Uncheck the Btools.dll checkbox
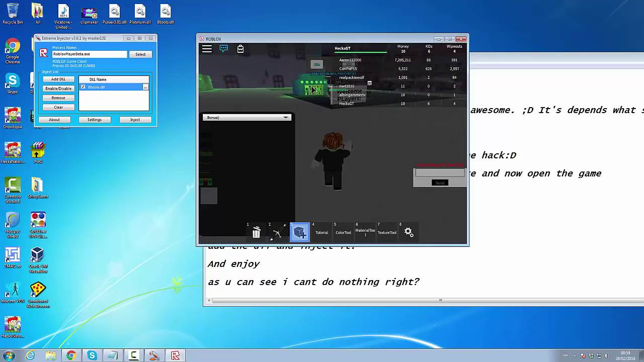 (83, 87)
